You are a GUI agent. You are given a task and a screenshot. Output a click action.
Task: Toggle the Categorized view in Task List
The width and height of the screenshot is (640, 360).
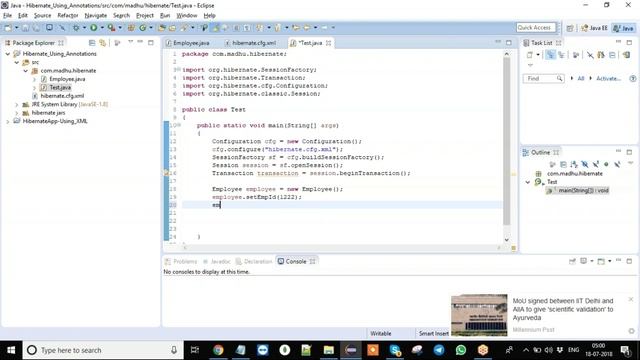(550, 55)
